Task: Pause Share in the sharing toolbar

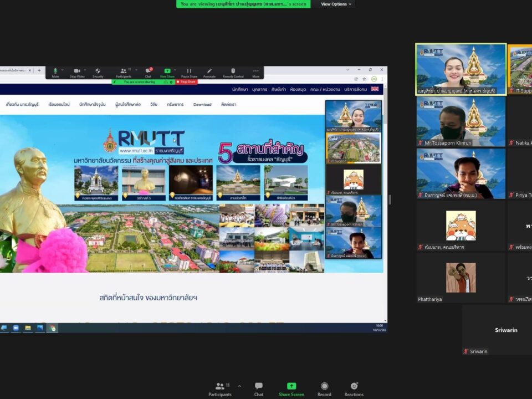Action: (189, 72)
